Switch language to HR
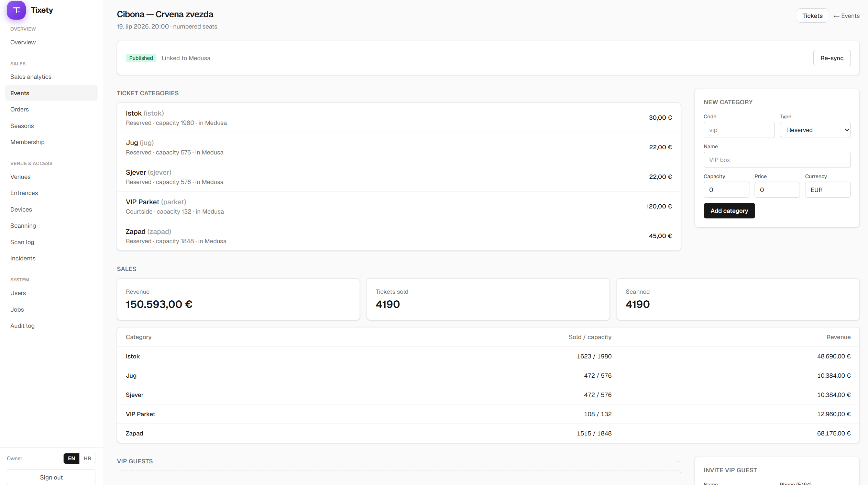This screenshot has height=485, width=868. tap(88, 459)
